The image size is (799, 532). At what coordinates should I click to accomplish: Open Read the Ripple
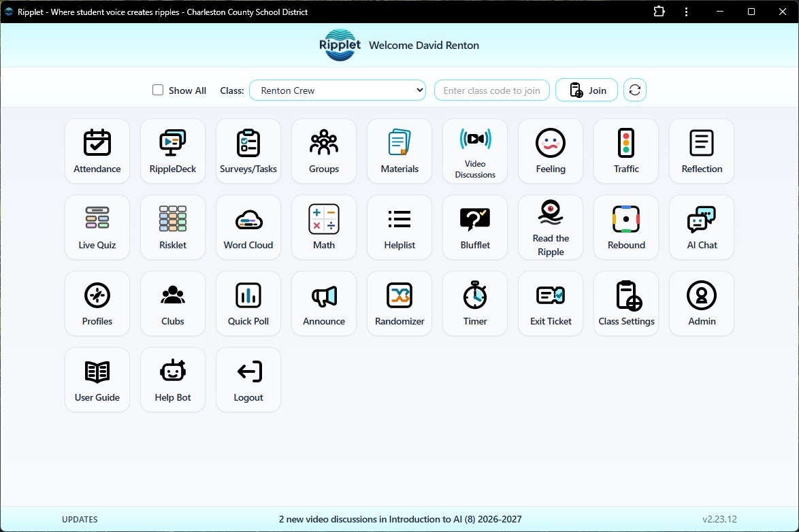click(x=551, y=227)
